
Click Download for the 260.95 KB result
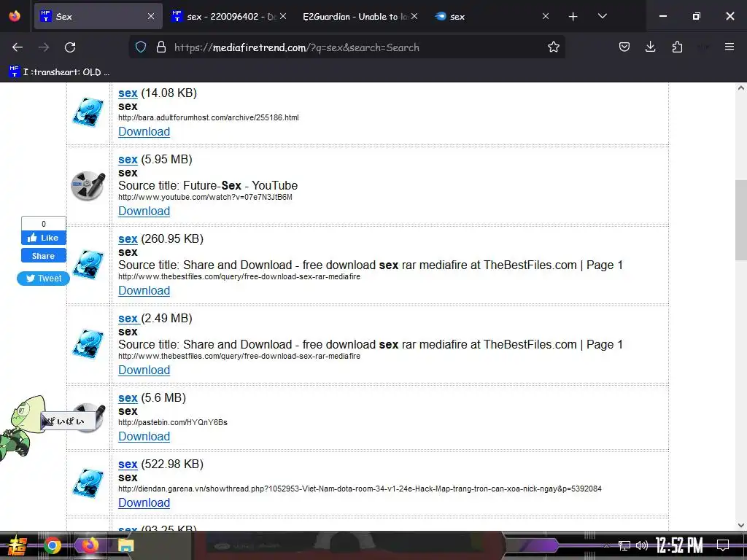(144, 291)
